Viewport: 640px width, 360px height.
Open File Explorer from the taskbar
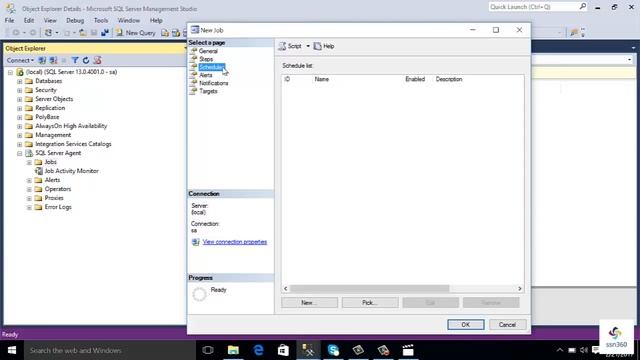[233, 350]
